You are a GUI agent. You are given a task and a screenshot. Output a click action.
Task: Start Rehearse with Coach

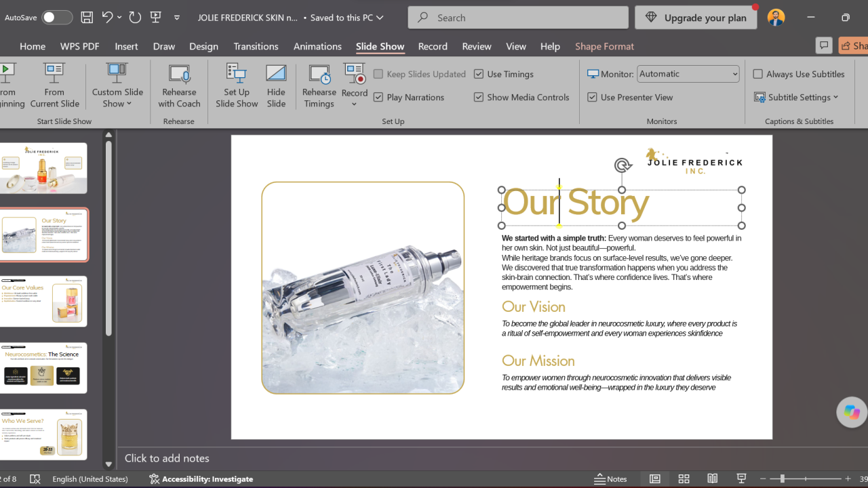point(179,86)
